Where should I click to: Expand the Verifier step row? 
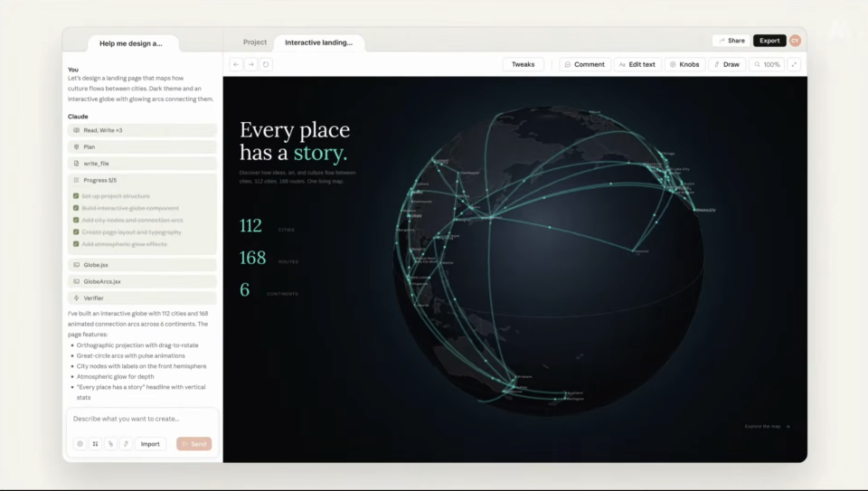tap(142, 297)
